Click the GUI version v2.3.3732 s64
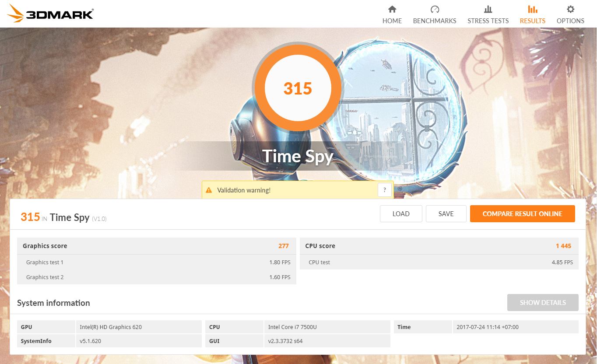 (x=285, y=341)
